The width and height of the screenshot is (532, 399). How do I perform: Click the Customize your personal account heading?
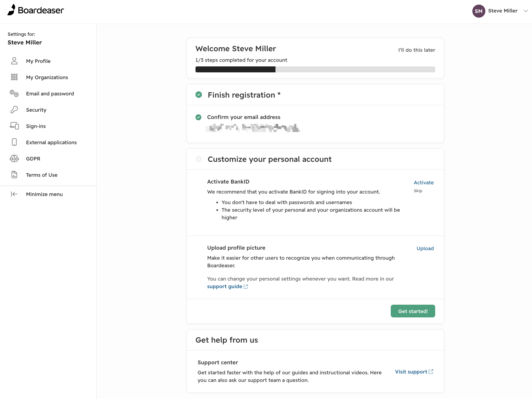click(270, 159)
